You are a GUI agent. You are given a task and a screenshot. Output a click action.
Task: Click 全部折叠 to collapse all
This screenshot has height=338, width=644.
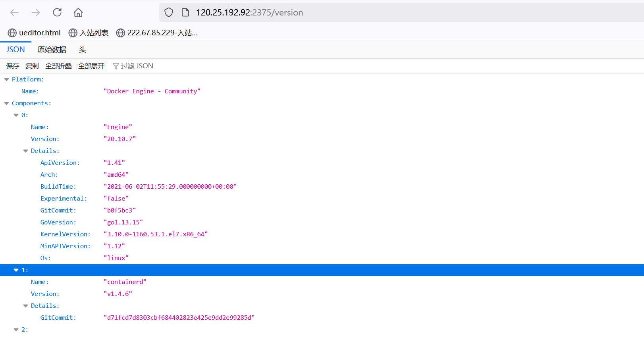[58, 66]
